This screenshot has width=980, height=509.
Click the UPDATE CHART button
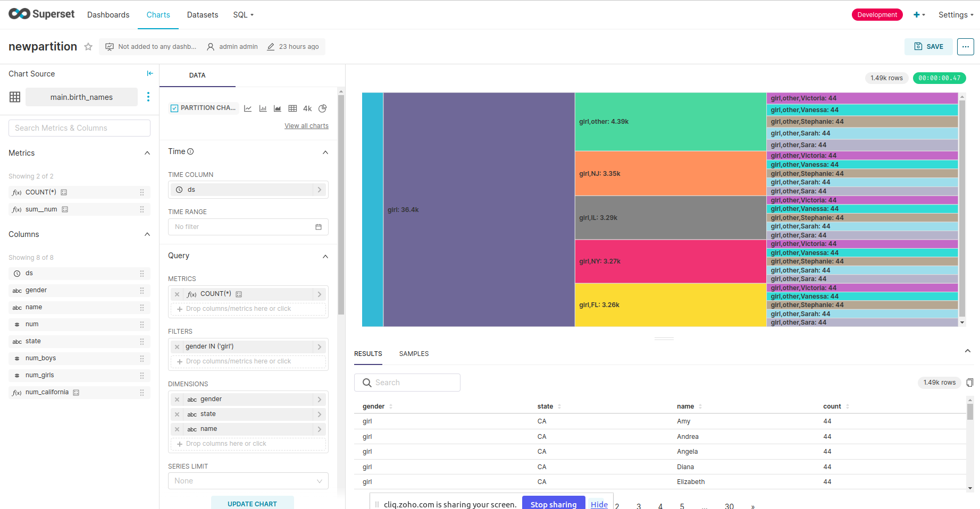point(252,503)
